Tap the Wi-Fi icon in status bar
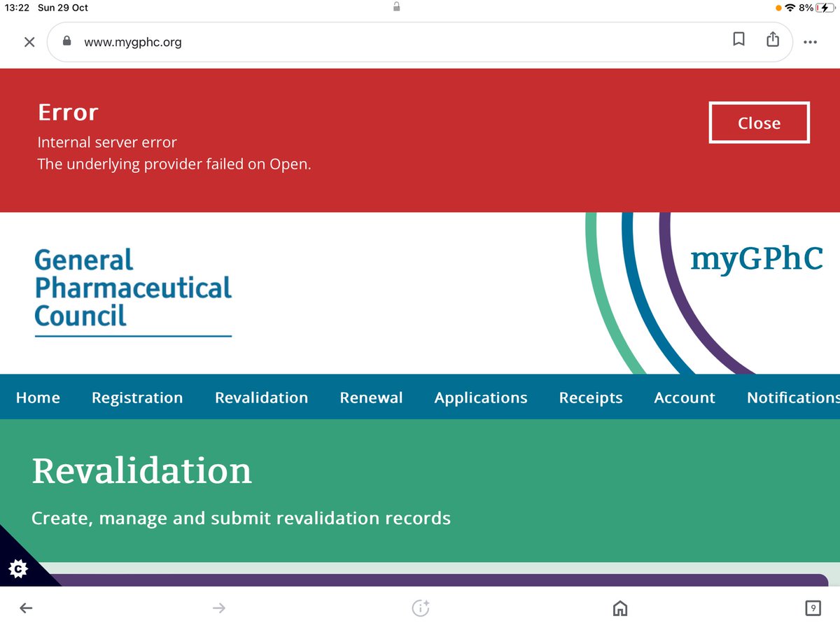This screenshot has width=840, height=630. coord(790,8)
